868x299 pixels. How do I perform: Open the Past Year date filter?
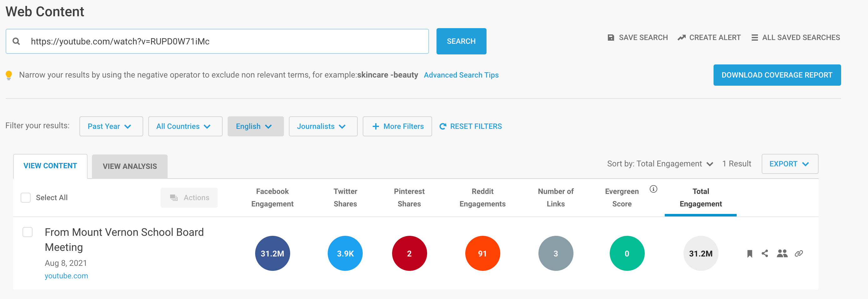[111, 126]
